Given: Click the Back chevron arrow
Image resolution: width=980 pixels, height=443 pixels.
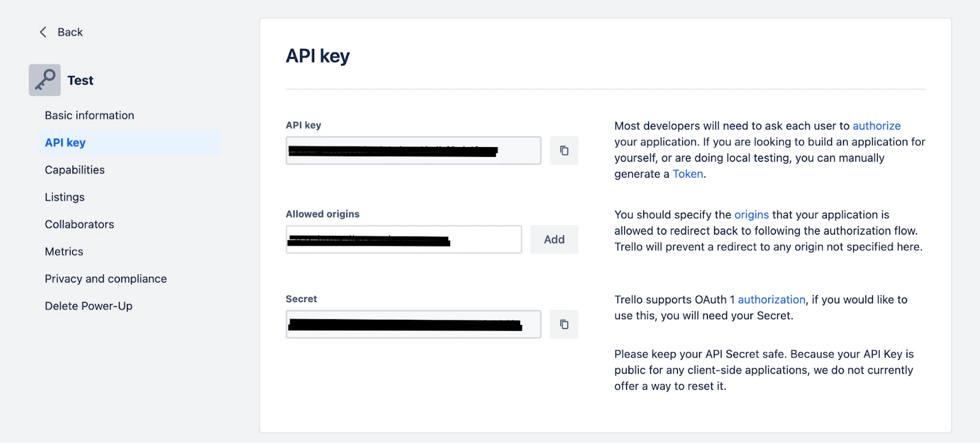Looking at the screenshot, I should coord(43,32).
